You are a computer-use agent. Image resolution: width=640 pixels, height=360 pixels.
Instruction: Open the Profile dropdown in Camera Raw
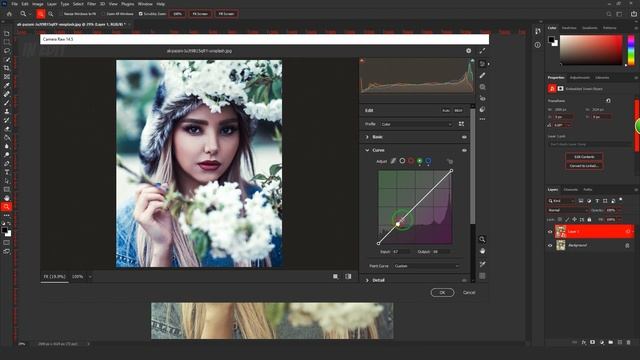coord(416,124)
